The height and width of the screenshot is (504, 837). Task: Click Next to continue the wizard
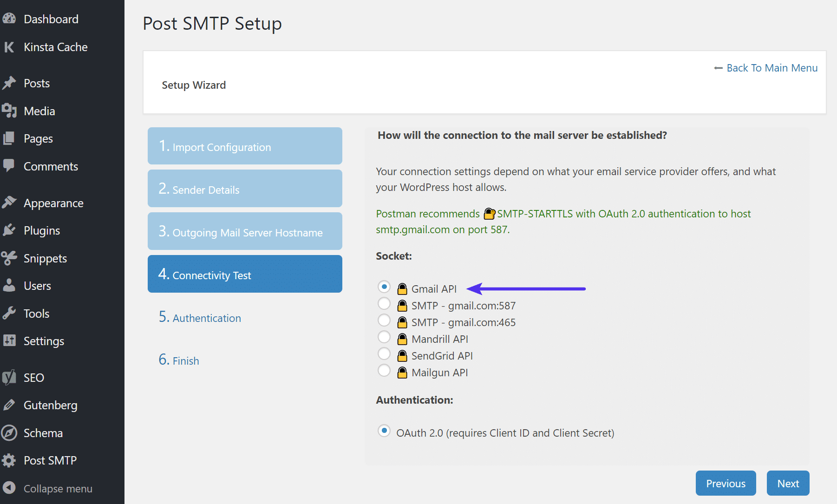[x=788, y=483]
